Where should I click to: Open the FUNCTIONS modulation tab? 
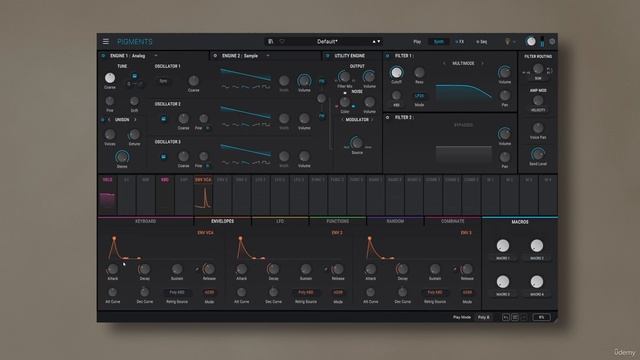click(x=338, y=221)
